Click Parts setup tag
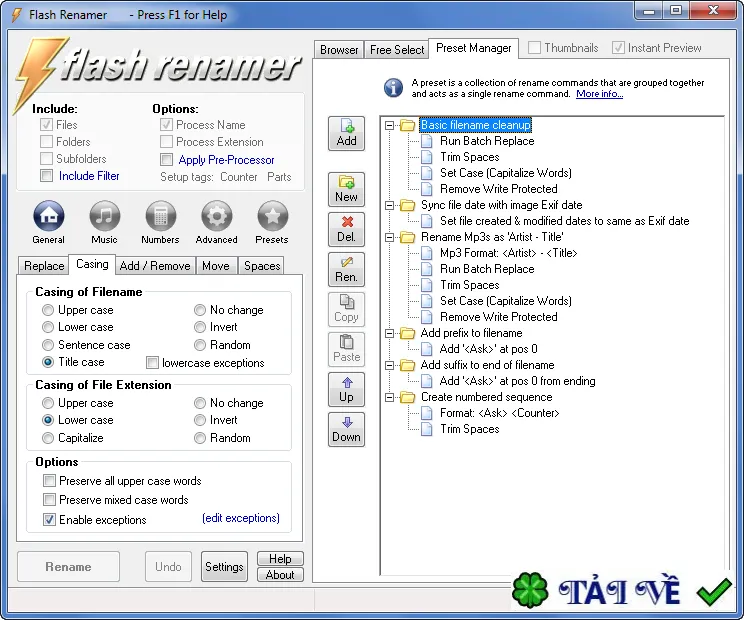 279,177
